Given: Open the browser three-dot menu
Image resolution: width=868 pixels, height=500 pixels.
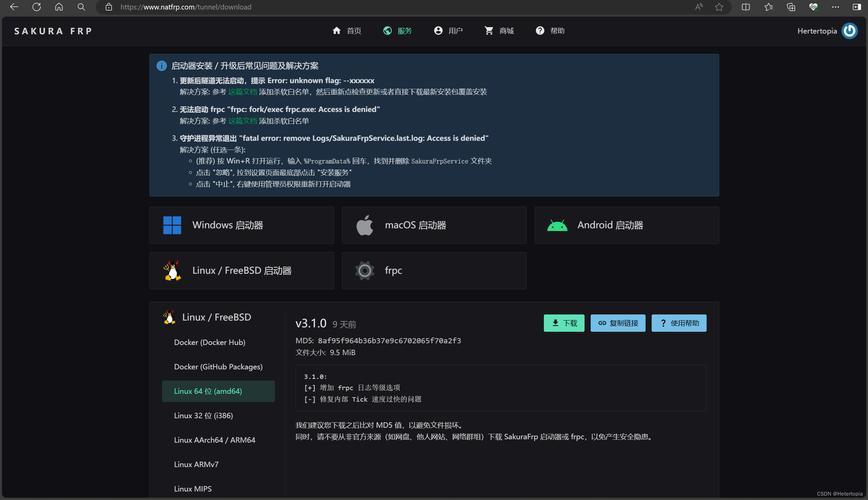Looking at the screenshot, I should pyautogui.click(x=835, y=7).
